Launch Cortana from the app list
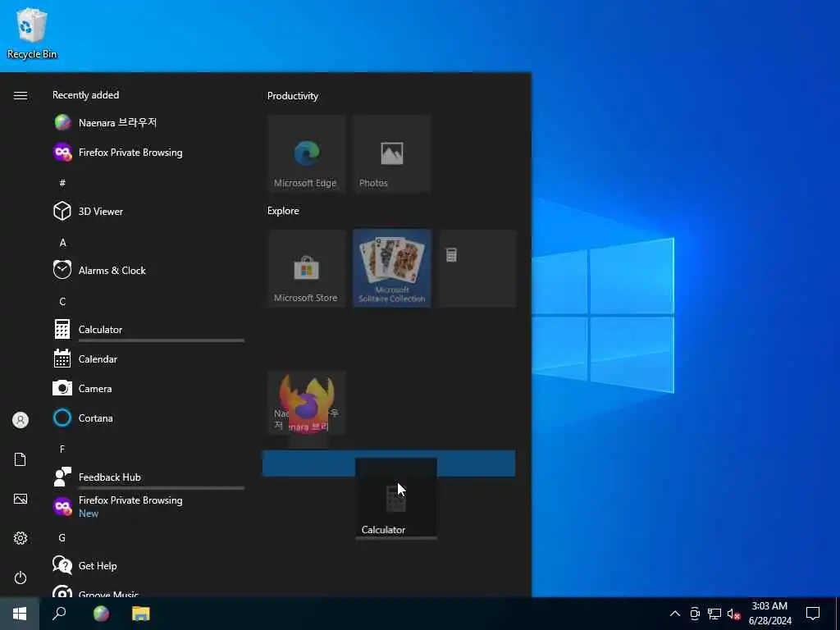The height and width of the screenshot is (630, 840). (x=148, y=418)
